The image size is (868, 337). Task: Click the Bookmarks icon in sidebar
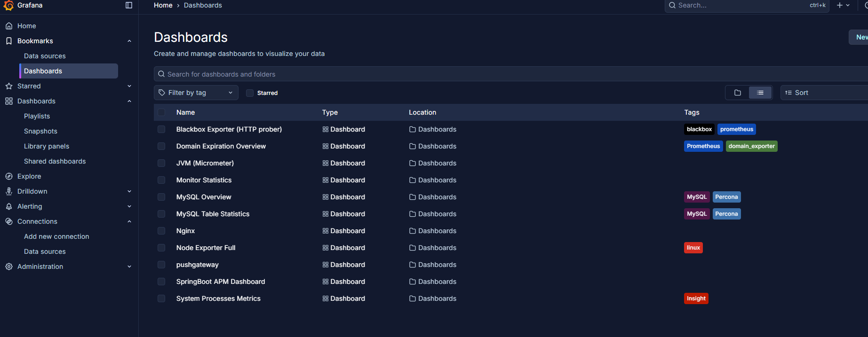tap(9, 41)
